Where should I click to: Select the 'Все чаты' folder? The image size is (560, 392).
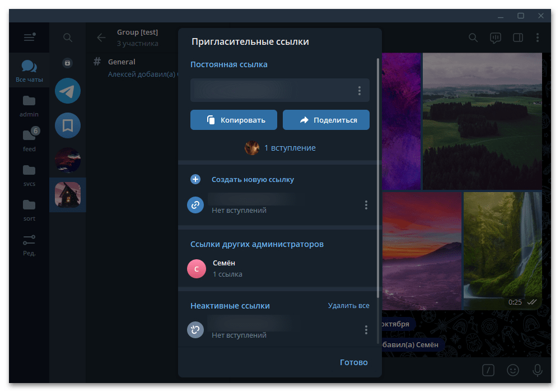(x=29, y=71)
